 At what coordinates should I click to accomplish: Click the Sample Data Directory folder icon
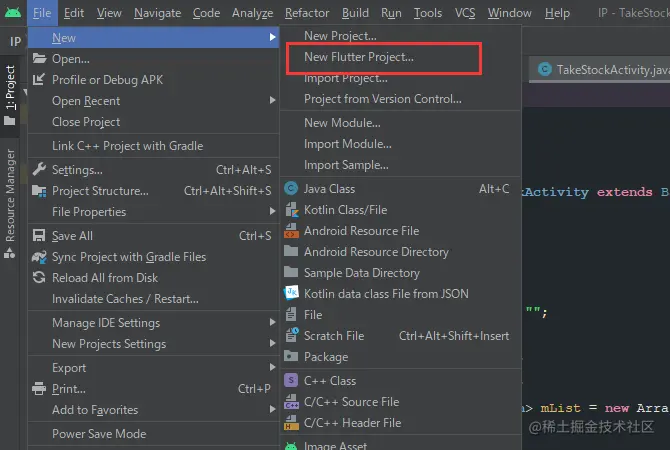click(x=291, y=272)
